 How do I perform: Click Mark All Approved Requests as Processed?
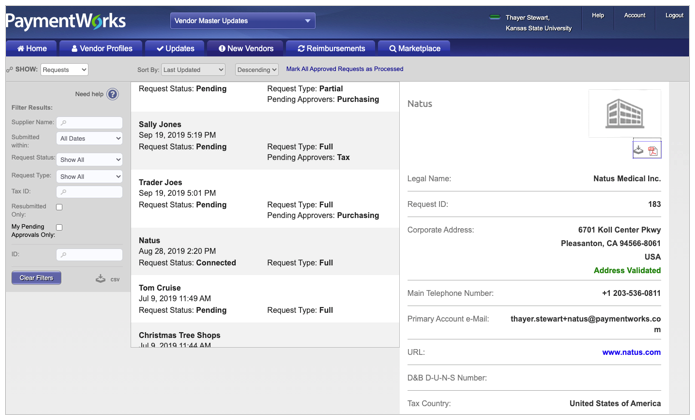pyautogui.click(x=344, y=69)
